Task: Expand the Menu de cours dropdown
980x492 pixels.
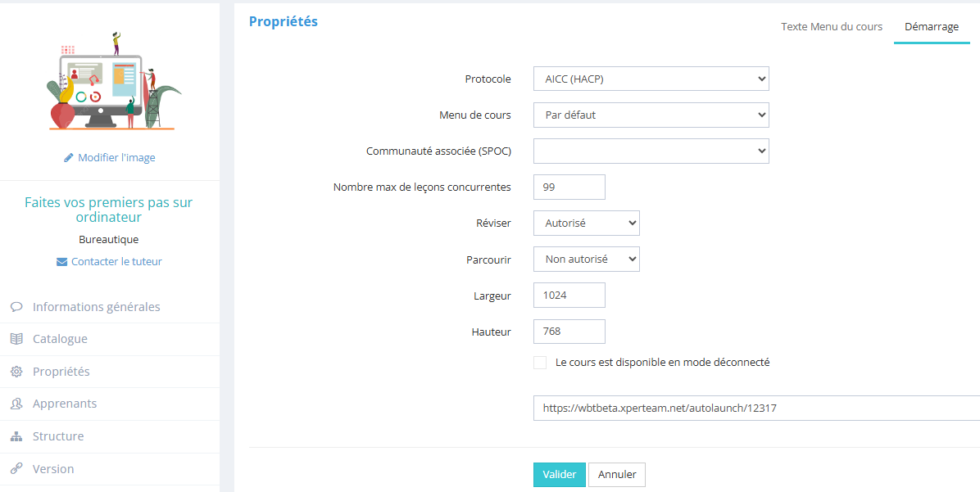Action: 651,115
